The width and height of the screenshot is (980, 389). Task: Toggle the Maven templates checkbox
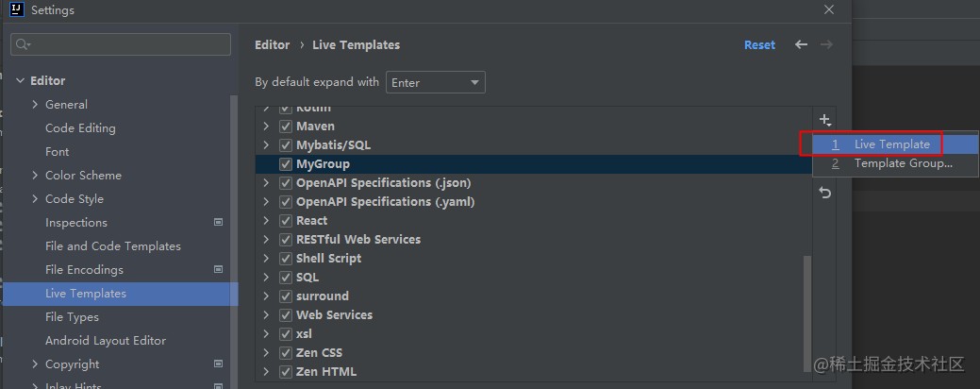tap(286, 127)
